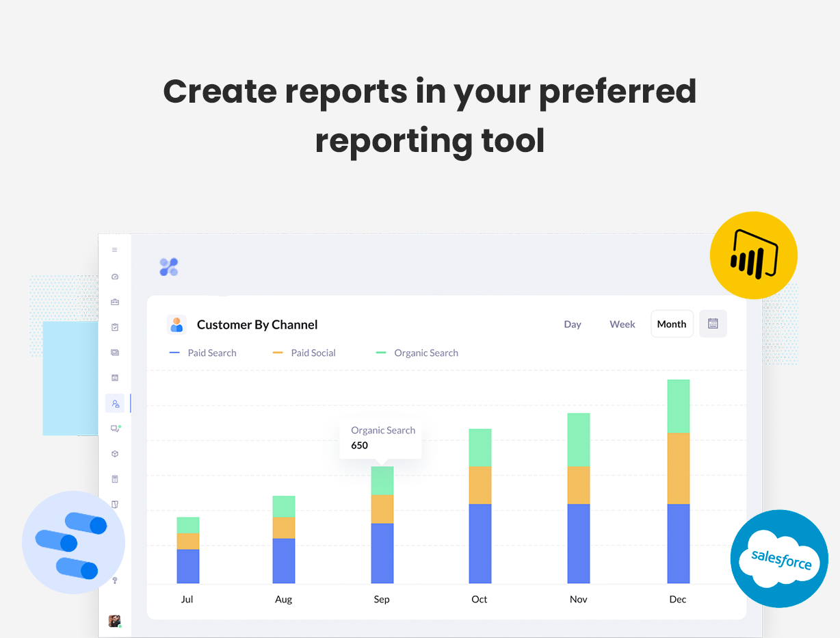Viewport: 840px width, 638px height.
Task: Click the green segment of Dec bar
Action: [x=679, y=407]
